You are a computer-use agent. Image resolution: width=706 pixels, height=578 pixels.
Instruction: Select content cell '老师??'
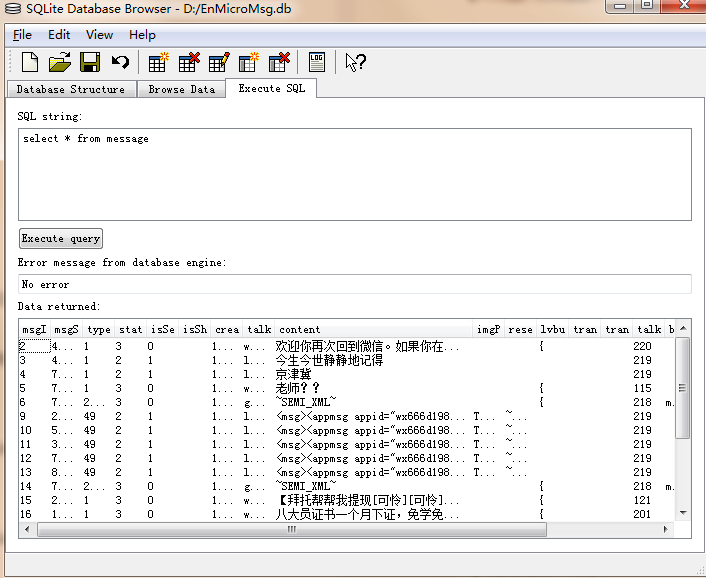click(373, 388)
